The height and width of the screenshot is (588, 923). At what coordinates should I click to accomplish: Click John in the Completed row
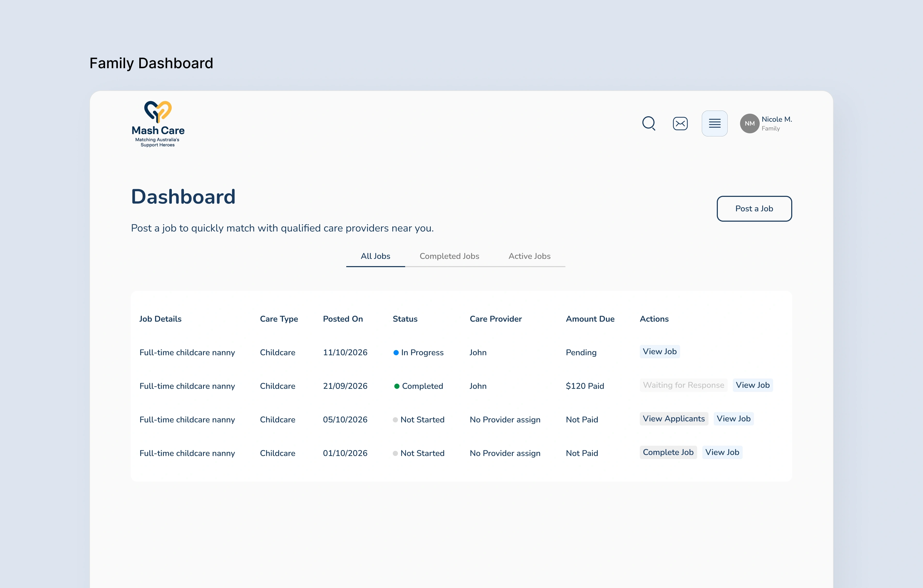(x=478, y=386)
